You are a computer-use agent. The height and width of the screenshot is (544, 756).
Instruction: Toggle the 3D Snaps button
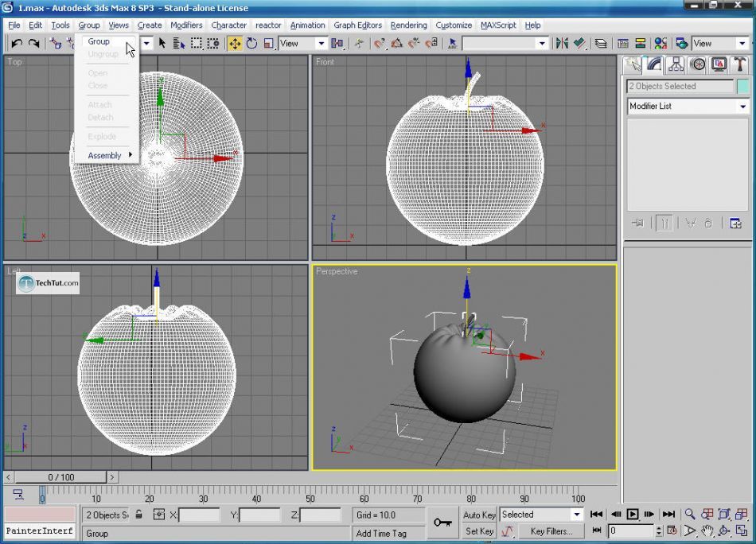click(380, 44)
